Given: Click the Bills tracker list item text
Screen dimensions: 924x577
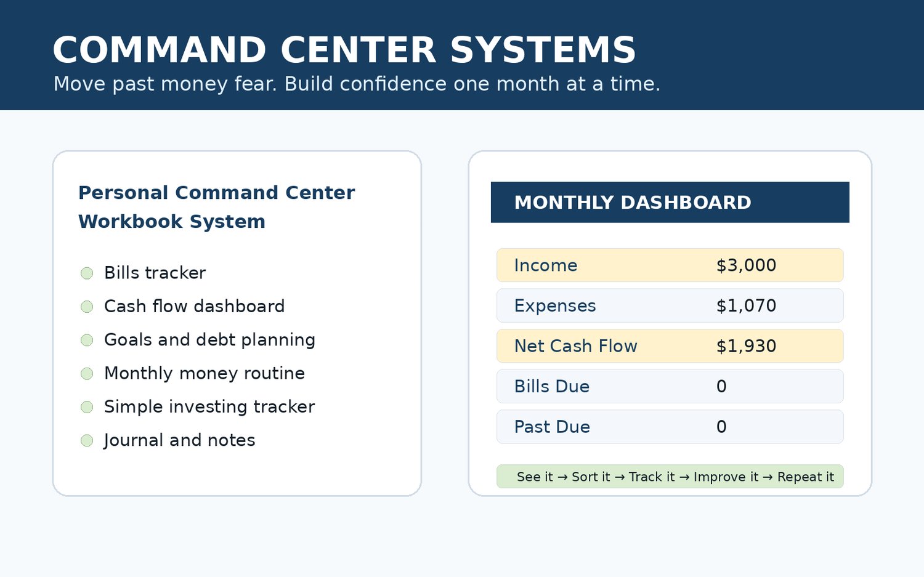Looking at the screenshot, I should [x=155, y=273].
